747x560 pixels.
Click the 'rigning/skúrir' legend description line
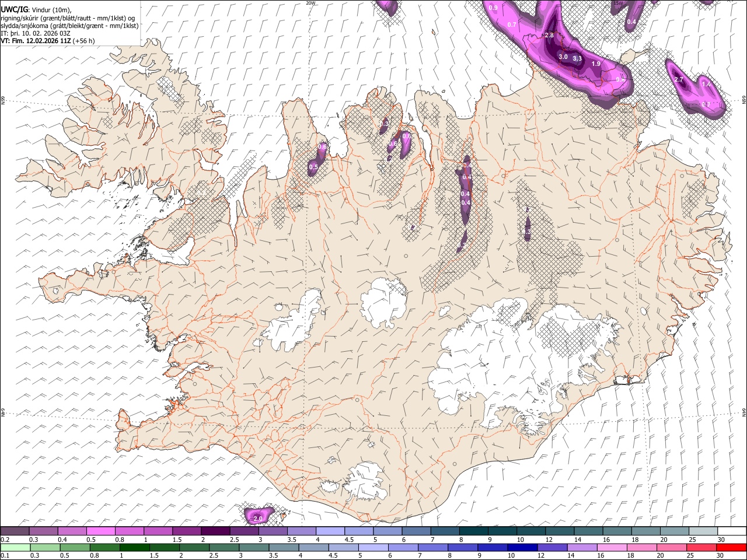point(68,17)
